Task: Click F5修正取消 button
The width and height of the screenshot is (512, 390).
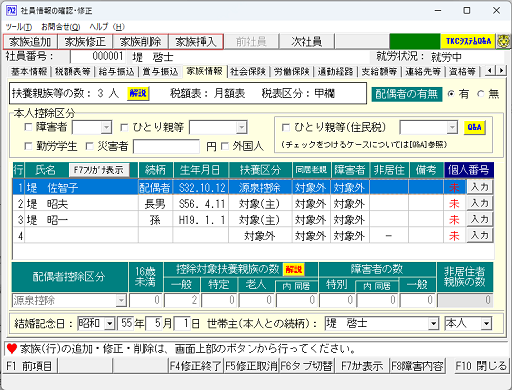Action: point(251,366)
